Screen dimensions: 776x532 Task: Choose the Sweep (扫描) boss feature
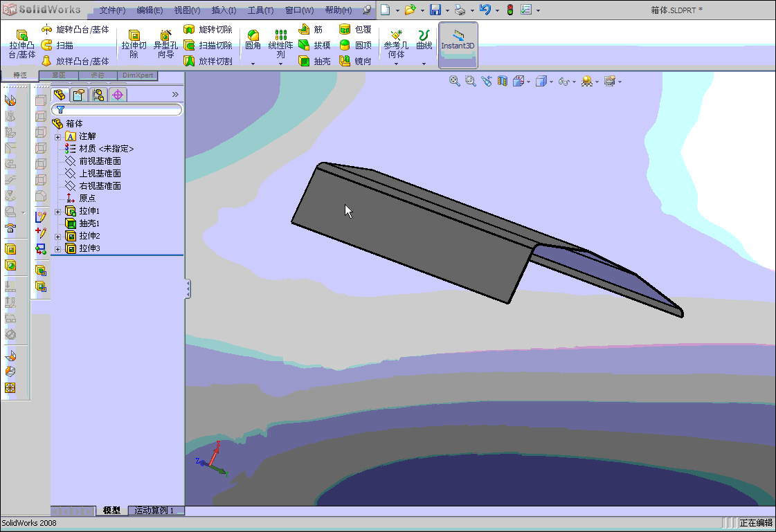pos(57,46)
